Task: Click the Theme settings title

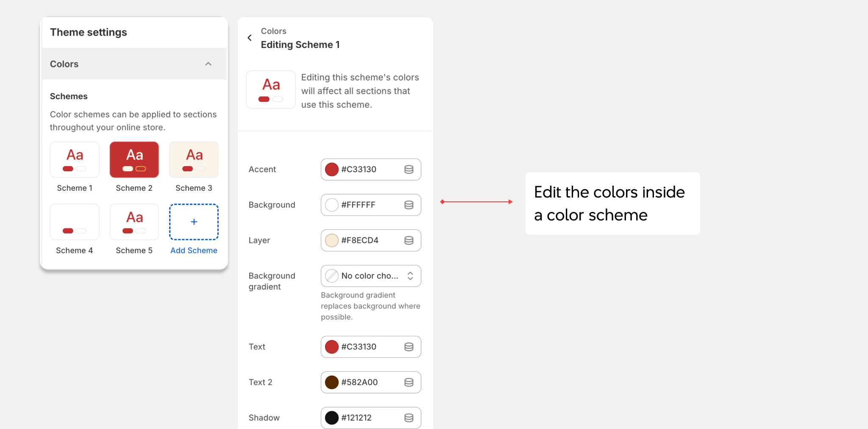Action: point(89,32)
